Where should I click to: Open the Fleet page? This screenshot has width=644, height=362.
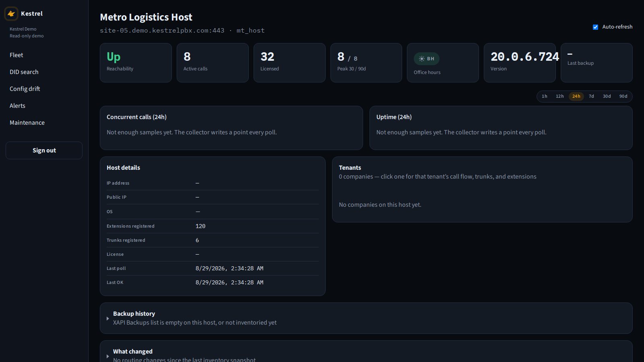pos(44,55)
